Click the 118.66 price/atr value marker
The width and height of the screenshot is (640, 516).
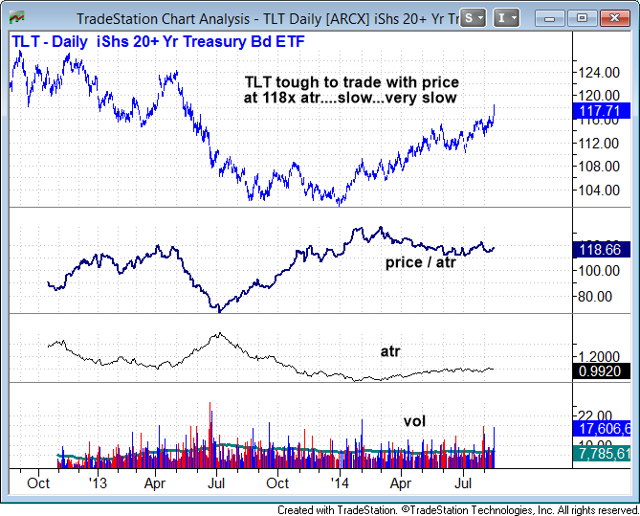601,249
